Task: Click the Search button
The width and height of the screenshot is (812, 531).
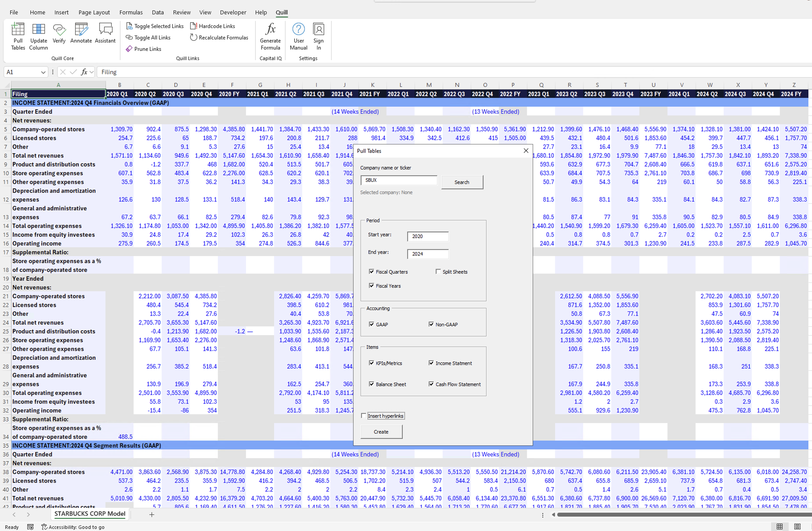Action: coord(462,182)
